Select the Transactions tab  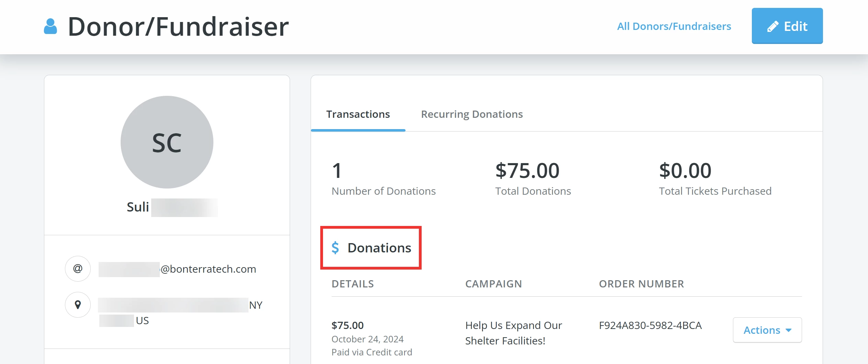click(358, 114)
